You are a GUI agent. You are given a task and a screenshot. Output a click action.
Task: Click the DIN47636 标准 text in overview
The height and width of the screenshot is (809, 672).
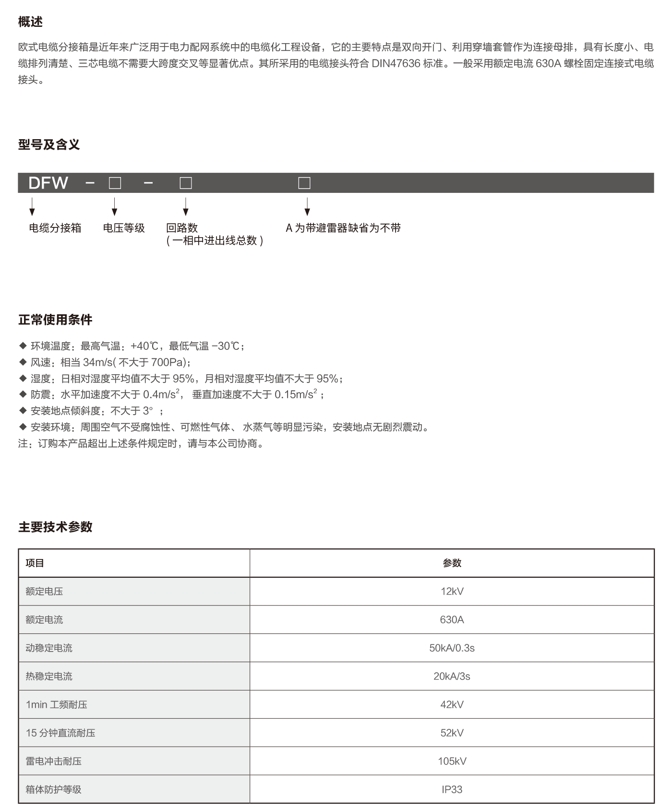tap(407, 63)
